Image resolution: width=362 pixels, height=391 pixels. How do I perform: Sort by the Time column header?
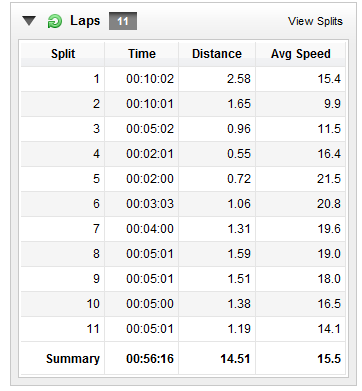click(142, 54)
